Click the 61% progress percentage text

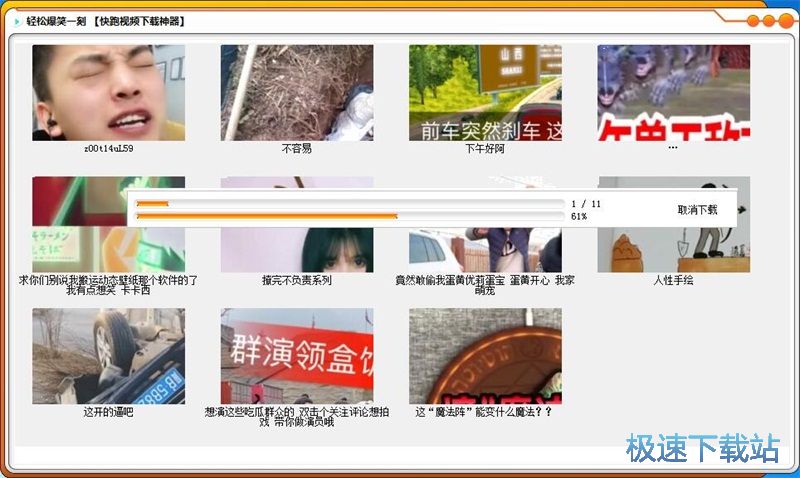[x=579, y=216]
